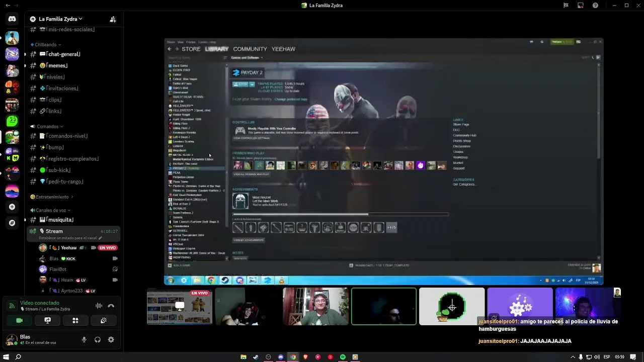
Task: Click user Huam in voice channel
Action: (67, 280)
